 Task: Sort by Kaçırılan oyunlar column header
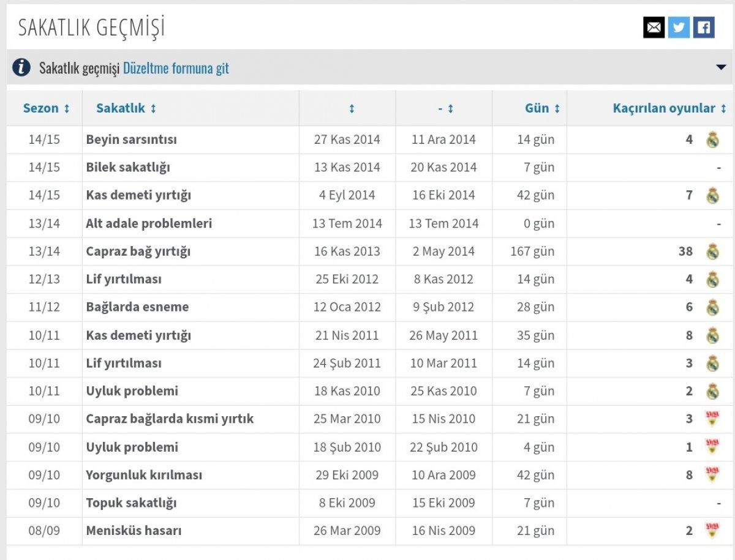tap(669, 108)
